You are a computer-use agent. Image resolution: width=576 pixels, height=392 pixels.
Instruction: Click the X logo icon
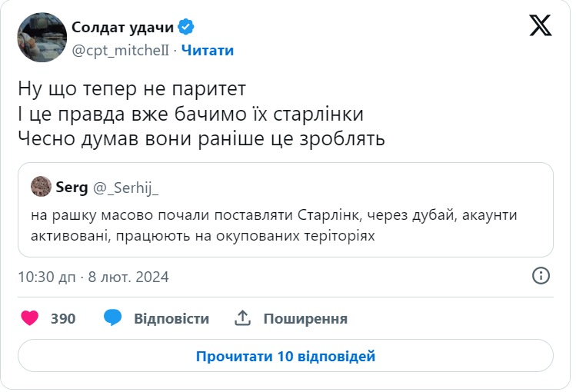point(541,25)
